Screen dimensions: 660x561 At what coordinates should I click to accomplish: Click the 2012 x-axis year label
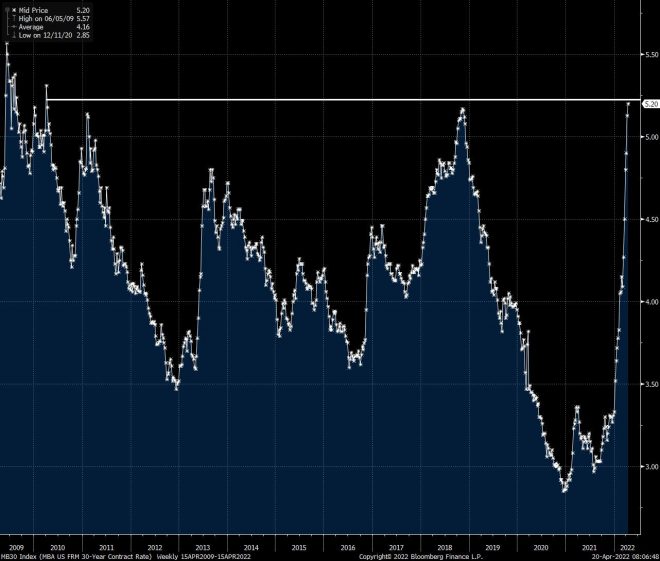tap(154, 548)
